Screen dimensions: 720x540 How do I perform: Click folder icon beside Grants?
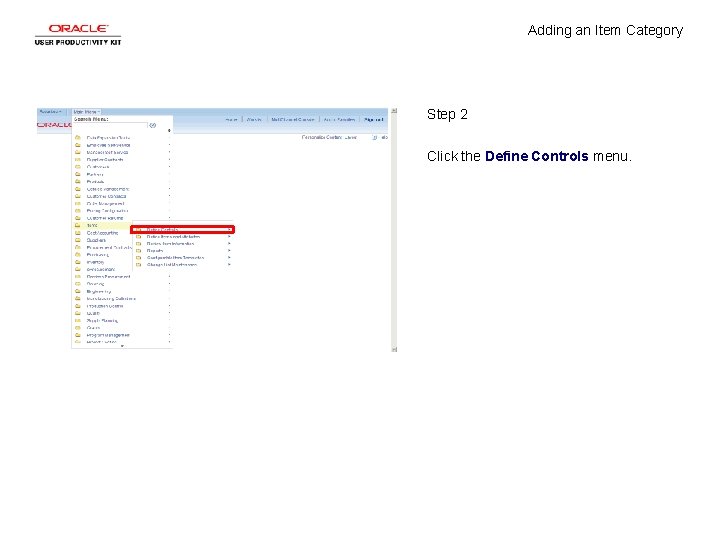click(x=78, y=328)
